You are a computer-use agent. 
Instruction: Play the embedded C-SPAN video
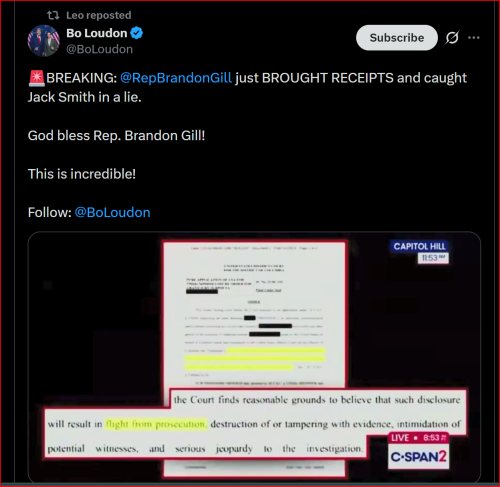click(254, 357)
